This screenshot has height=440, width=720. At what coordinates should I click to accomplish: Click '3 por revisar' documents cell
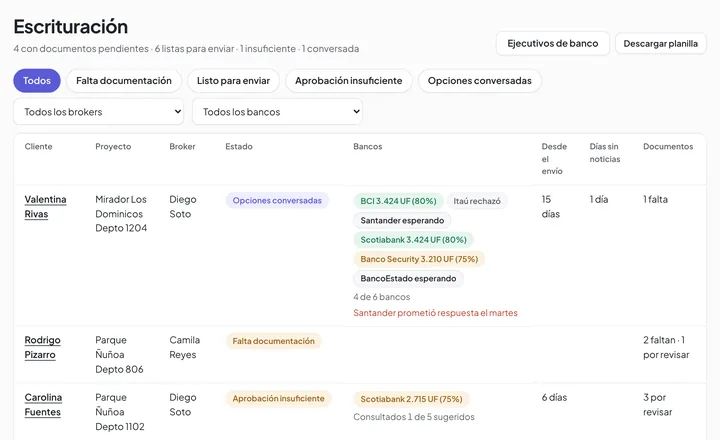point(657,405)
